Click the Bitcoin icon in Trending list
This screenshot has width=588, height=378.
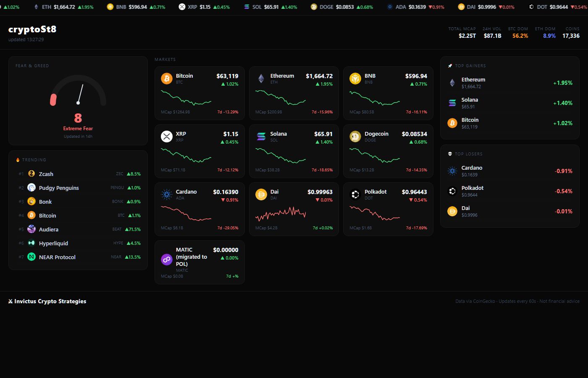tap(31, 215)
